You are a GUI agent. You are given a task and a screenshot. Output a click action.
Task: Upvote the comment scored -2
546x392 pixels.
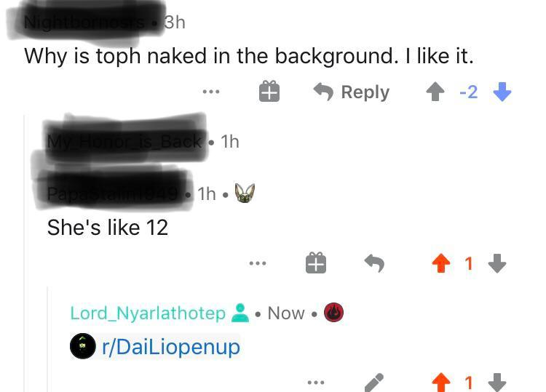coord(435,92)
